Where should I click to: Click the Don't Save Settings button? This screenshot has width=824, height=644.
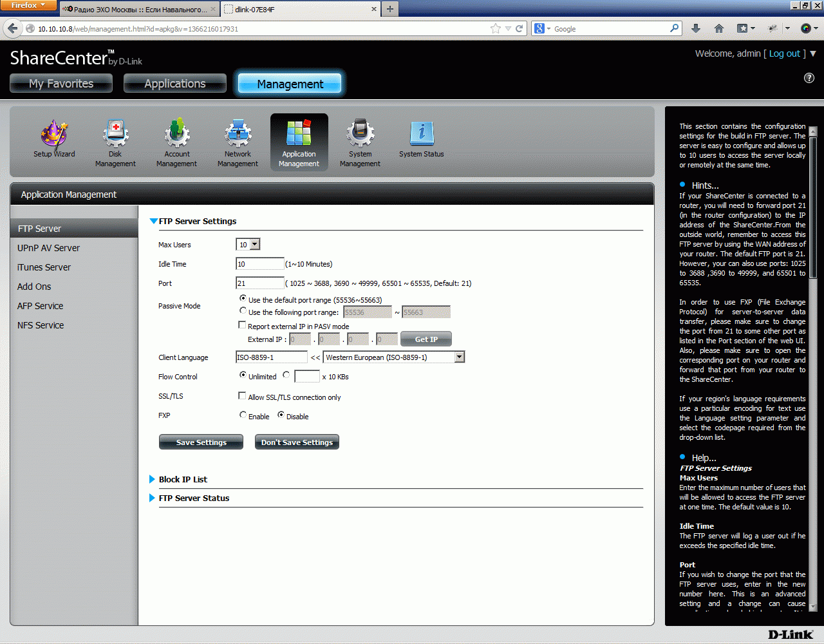pos(297,442)
